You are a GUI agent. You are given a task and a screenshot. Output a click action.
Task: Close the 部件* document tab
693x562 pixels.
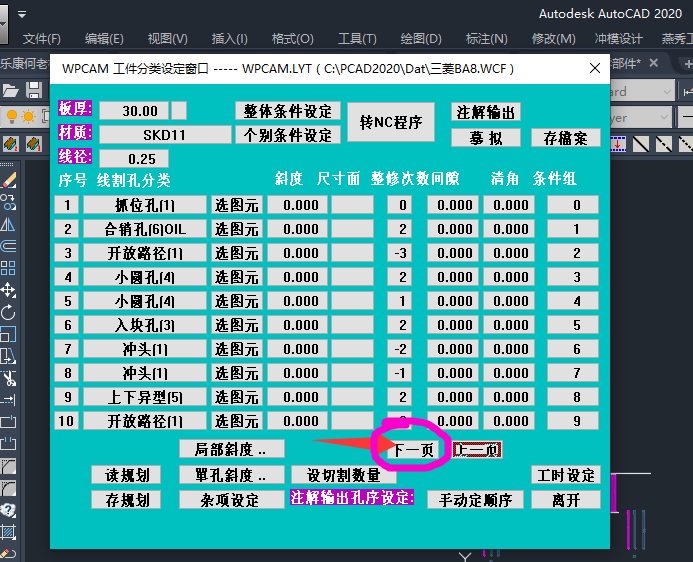tap(654, 63)
